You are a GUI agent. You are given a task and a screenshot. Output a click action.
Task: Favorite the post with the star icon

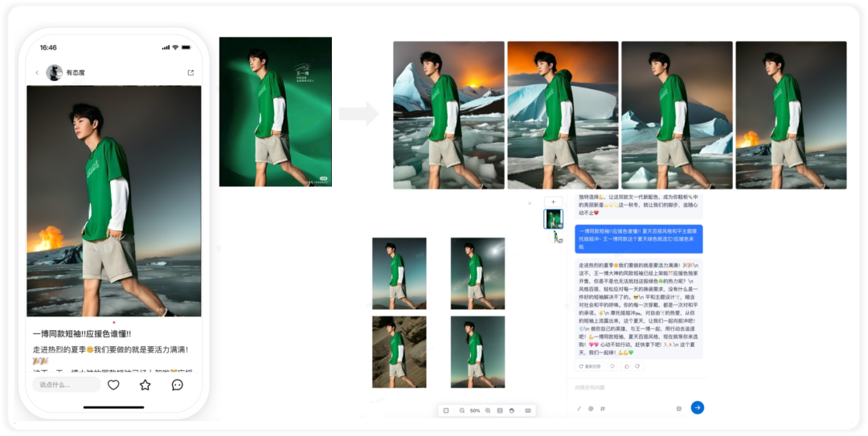point(145,385)
